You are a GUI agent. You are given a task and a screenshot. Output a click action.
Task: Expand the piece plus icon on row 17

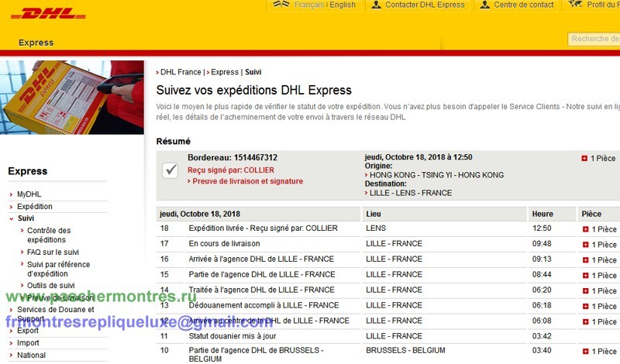coord(586,245)
